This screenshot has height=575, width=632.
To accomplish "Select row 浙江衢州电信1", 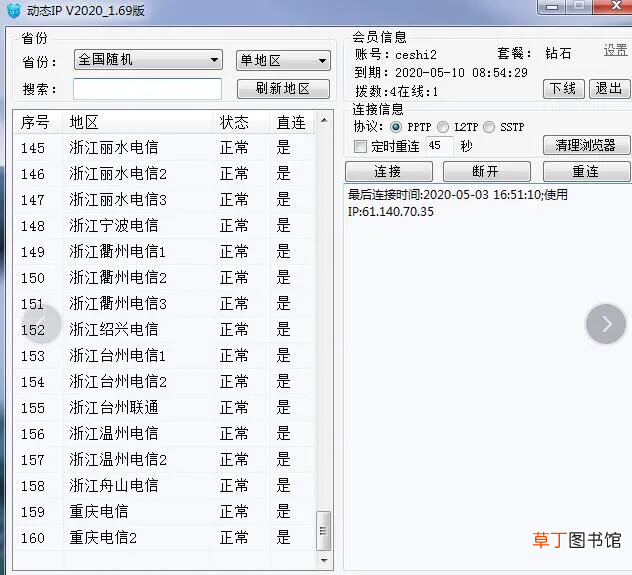I will point(164,252).
